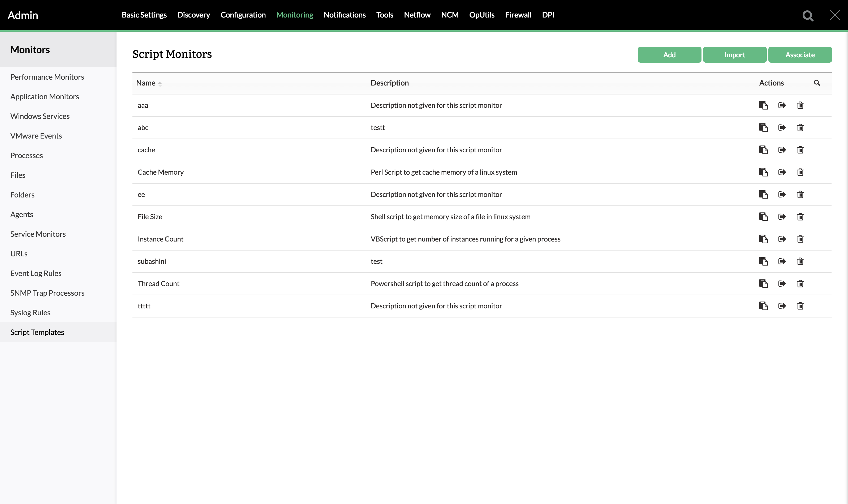Copy the Cache Memory script monitor
The image size is (848, 504).
click(x=764, y=172)
